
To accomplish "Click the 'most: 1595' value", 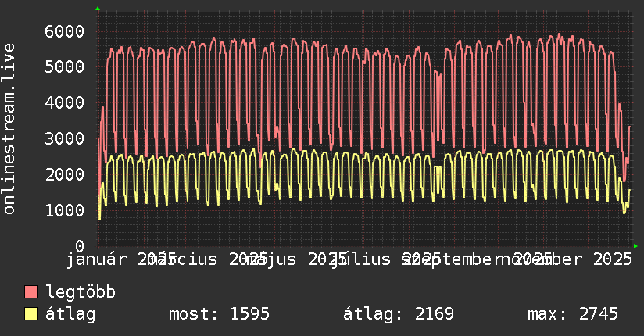I will (x=219, y=314).
